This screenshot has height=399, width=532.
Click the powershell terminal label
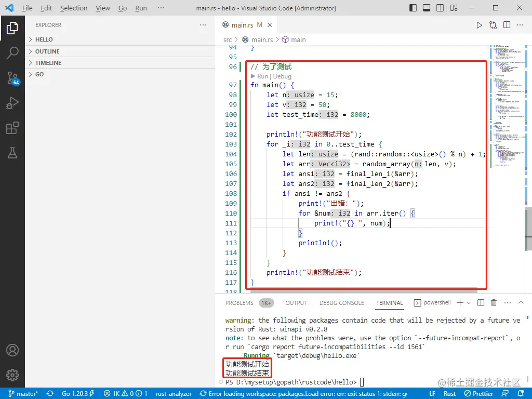433,303
